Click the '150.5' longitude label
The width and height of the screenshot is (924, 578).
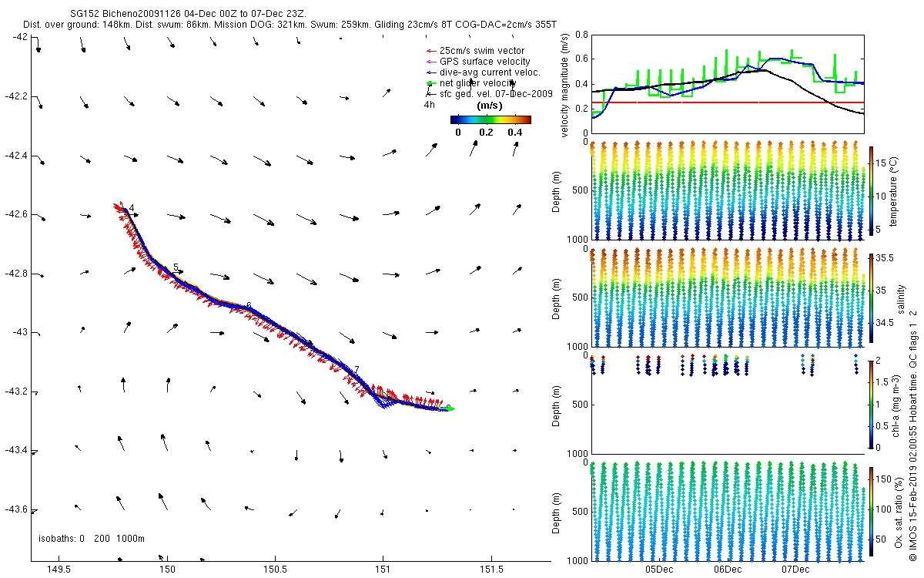point(275,570)
